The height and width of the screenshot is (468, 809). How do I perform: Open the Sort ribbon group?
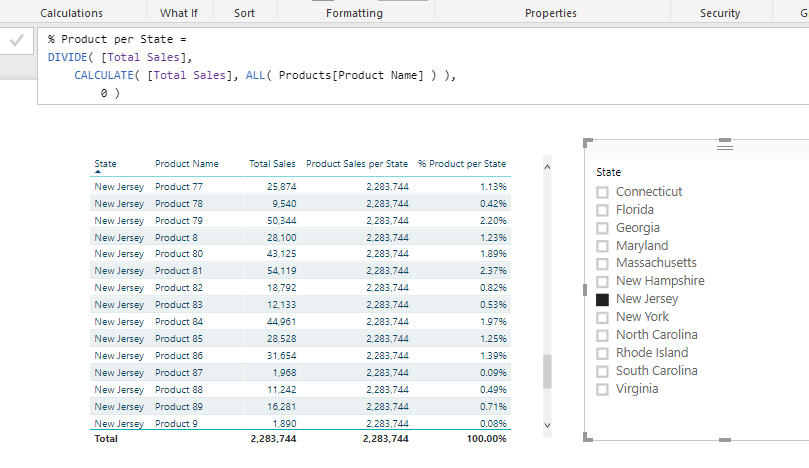point(244,13)
